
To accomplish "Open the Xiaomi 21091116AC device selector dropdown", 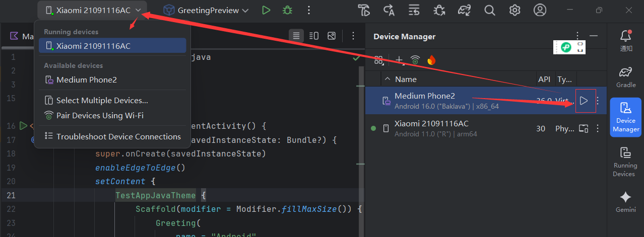I will click(x=92, y=10).
